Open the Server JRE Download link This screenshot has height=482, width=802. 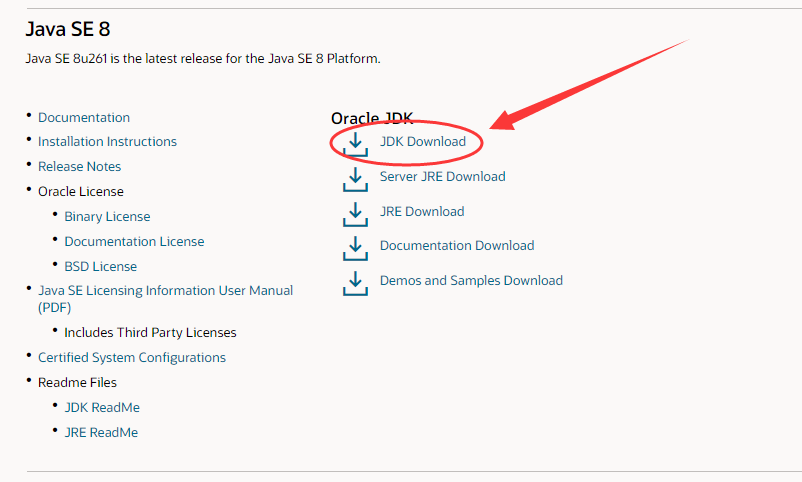(x=442, y=177)
